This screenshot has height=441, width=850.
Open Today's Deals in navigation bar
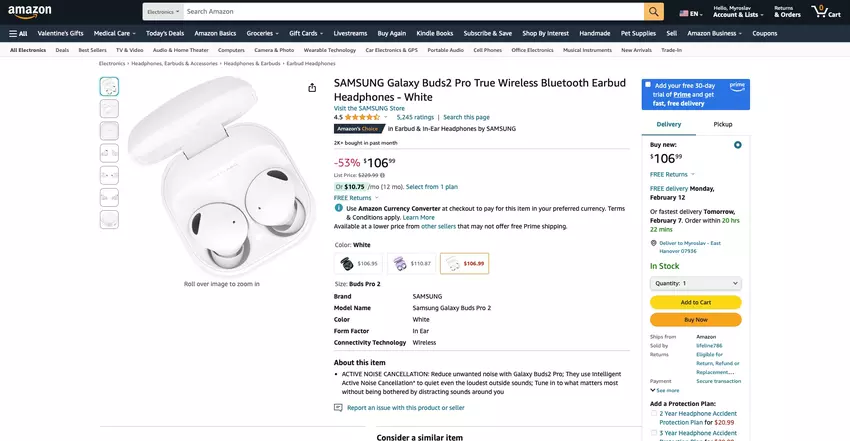click(x=164, y=33)
